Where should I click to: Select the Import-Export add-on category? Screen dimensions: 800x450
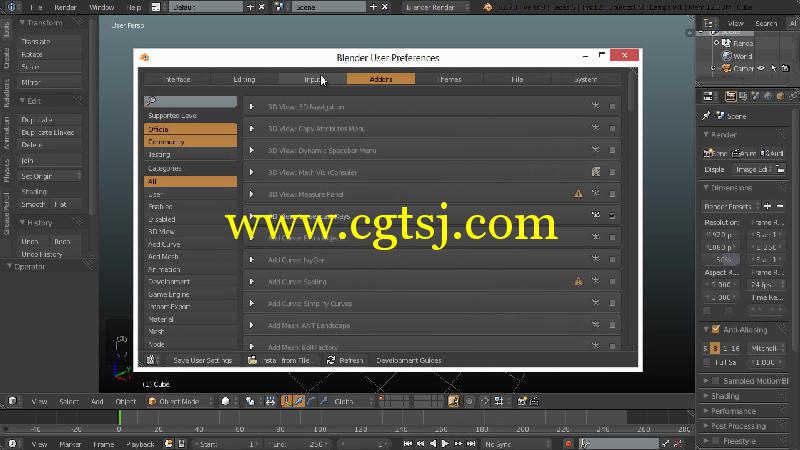click(x=190, y=307)
